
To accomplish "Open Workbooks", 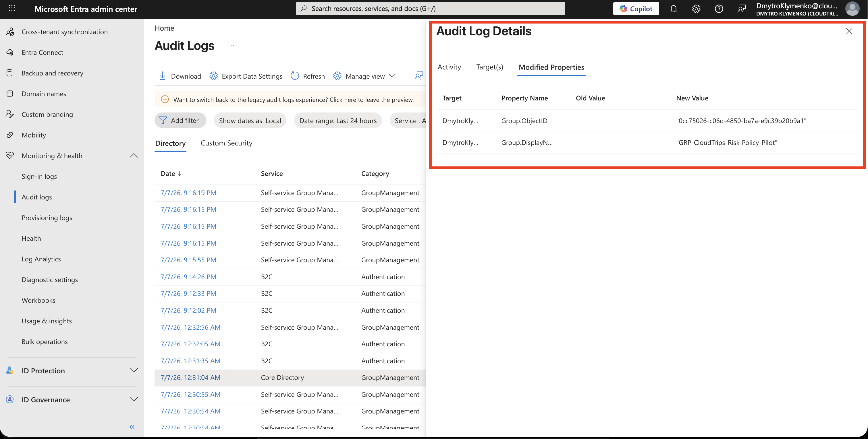I will pos(38,300).
